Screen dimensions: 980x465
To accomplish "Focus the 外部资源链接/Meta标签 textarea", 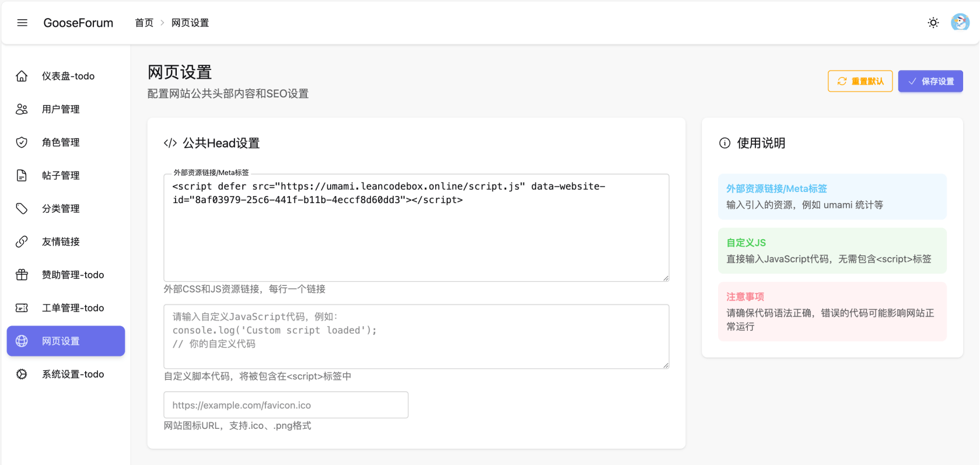I will pyautogui.click(x=416, y=228).
